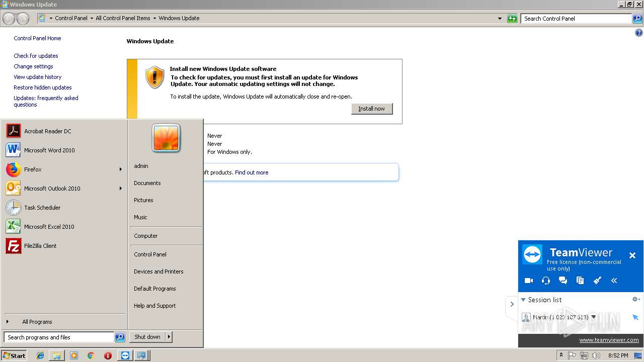Screen dimensions: 644x362
Task: Expand Firefox jump list arrow
Action: pos(121,169)
